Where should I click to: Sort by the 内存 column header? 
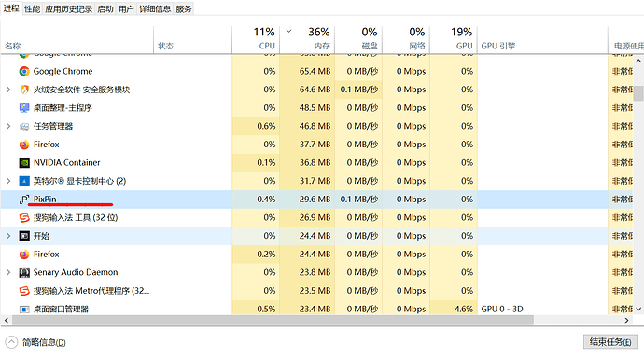point(307,38)
